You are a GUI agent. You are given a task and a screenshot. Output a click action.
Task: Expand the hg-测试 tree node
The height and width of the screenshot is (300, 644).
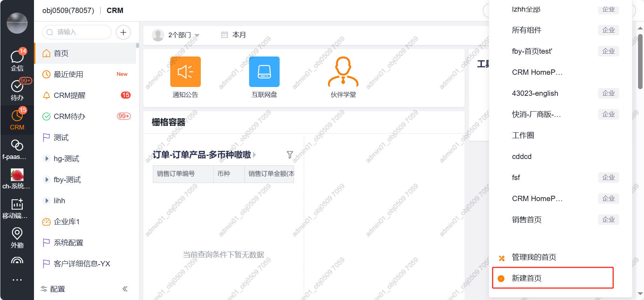point(46,159)
